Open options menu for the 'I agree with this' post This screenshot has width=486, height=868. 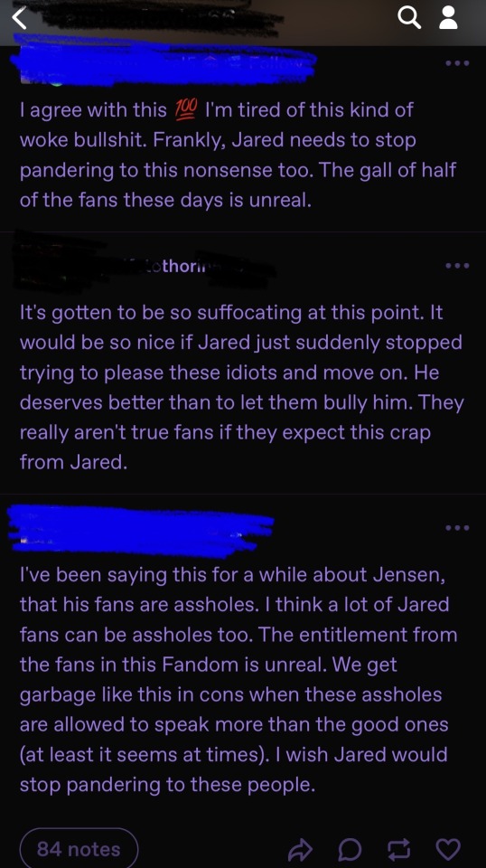(458, 63)
